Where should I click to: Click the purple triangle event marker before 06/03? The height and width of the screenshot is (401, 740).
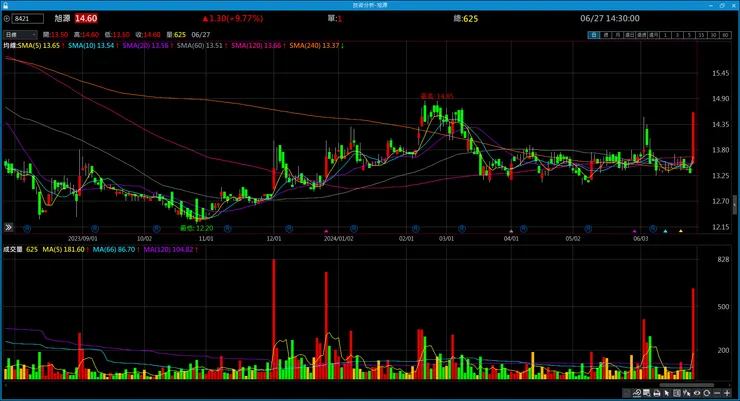click(634, 231)
